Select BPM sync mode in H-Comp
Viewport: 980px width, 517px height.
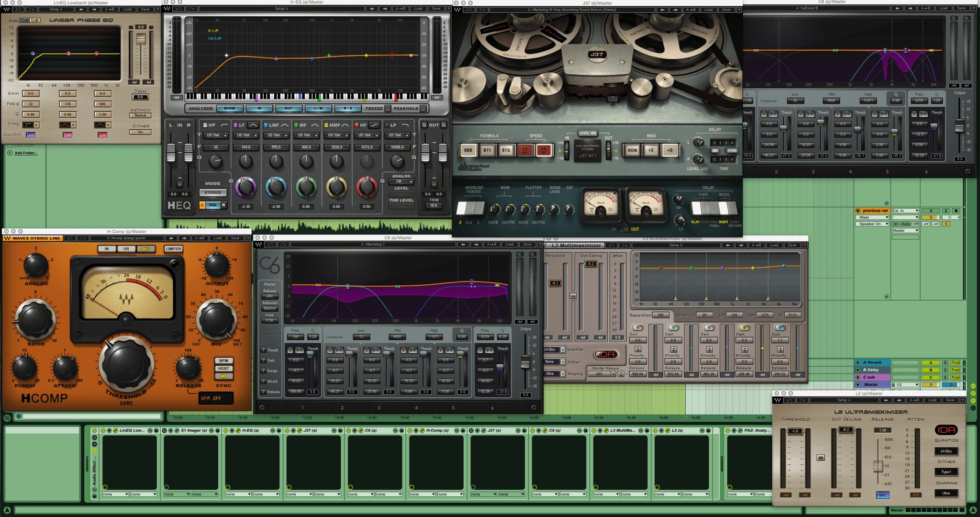pos(223,360)
